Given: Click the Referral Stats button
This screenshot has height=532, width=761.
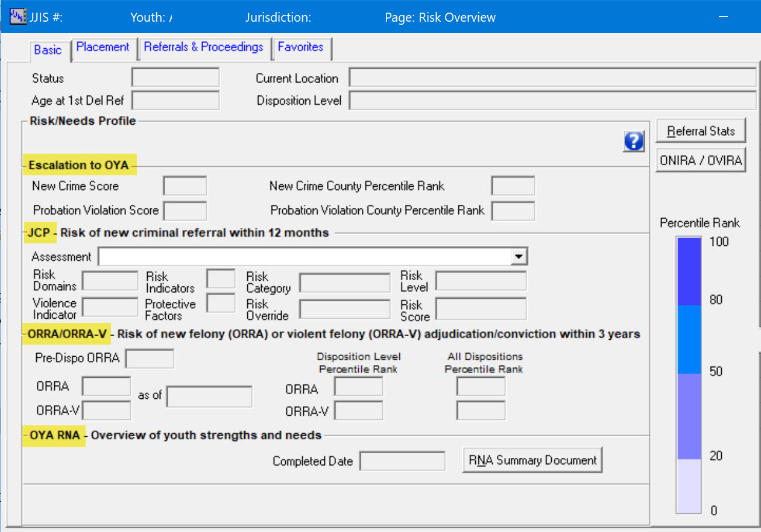Looking at the screenshot, I should click(701, 131).
